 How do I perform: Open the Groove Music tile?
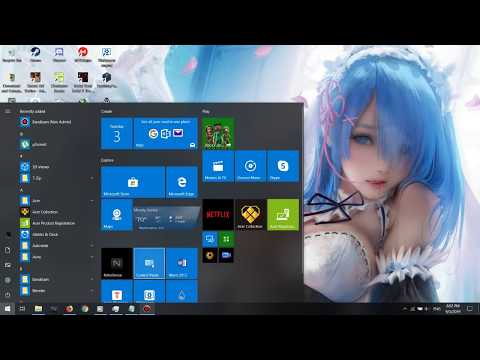click(250, 166)
